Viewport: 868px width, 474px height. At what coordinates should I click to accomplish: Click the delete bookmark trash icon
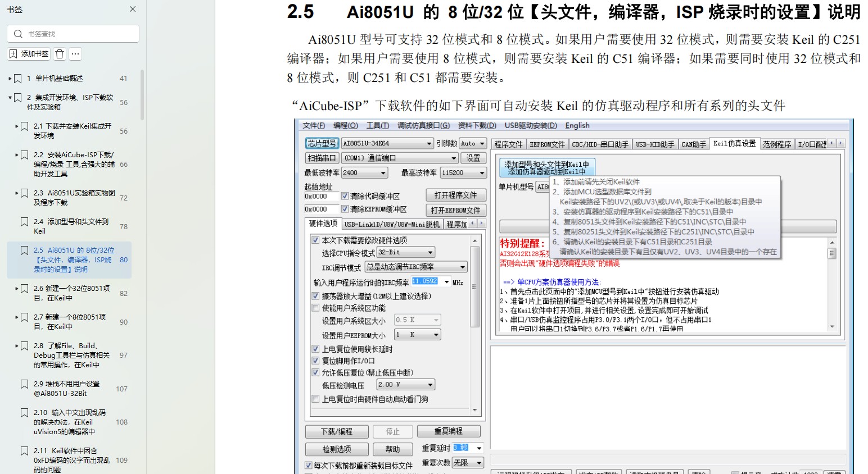(58, 53)
